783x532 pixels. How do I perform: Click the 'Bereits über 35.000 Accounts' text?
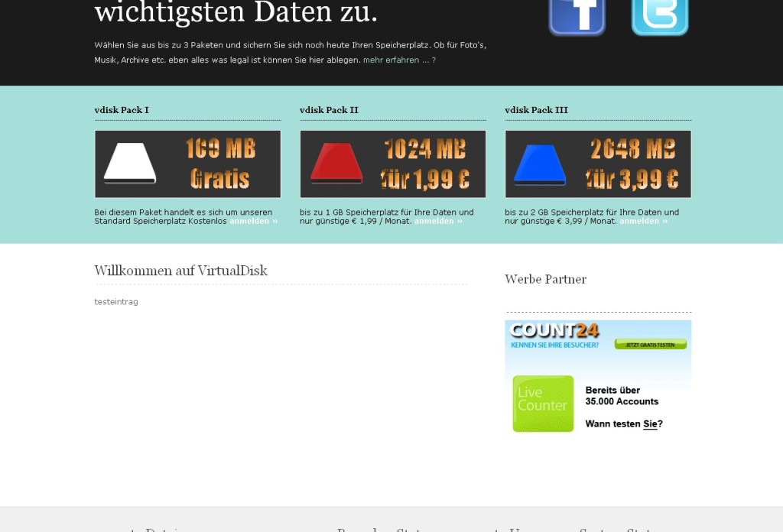point(622,395)
